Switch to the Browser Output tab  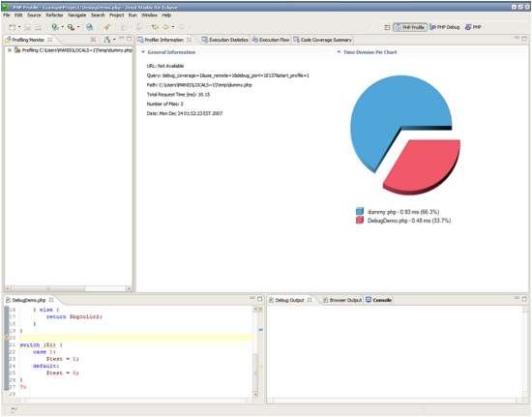[342, 300]
